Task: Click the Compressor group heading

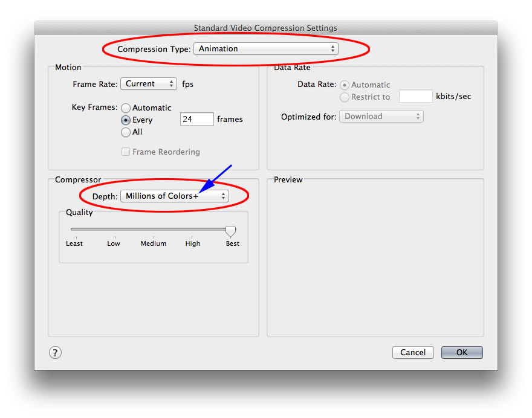Action: [78, 179]
